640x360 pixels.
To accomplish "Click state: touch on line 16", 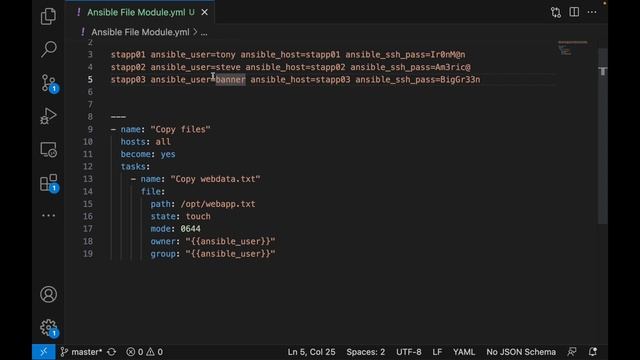I will tap(180, 216).
